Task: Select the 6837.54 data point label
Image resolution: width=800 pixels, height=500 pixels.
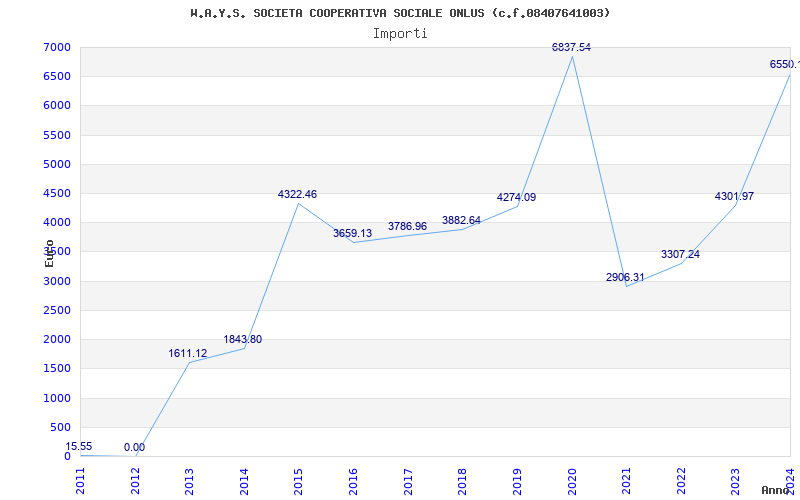Action: tap(571, 47)
